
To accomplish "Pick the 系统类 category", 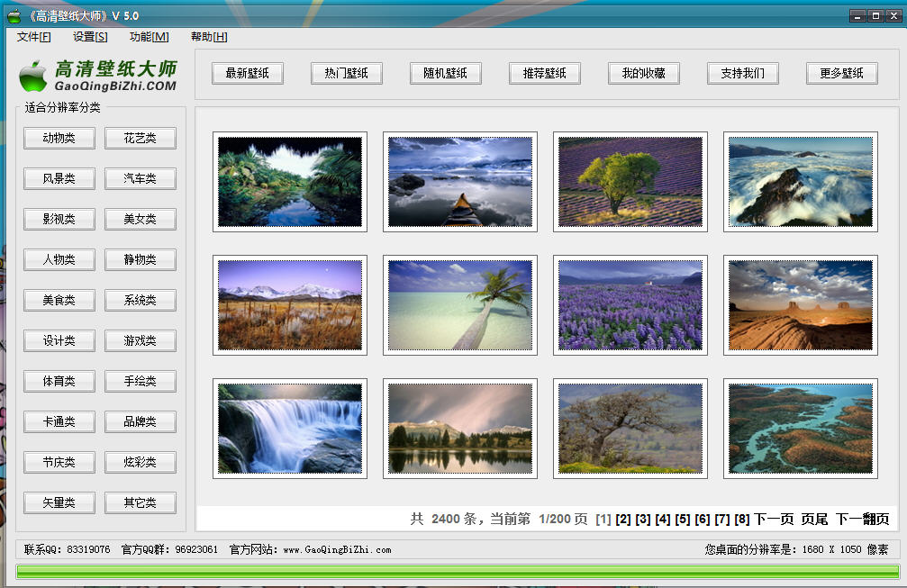I will tap(140, 300).
